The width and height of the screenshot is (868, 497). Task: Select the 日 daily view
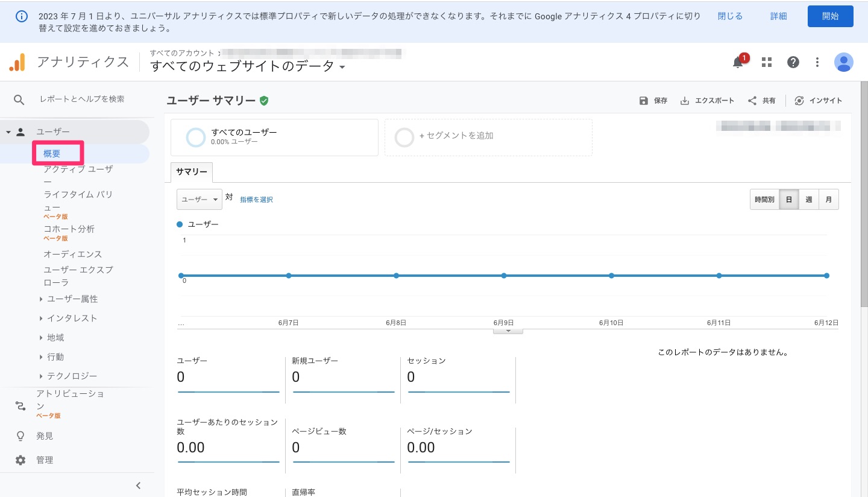pos(788,200)
